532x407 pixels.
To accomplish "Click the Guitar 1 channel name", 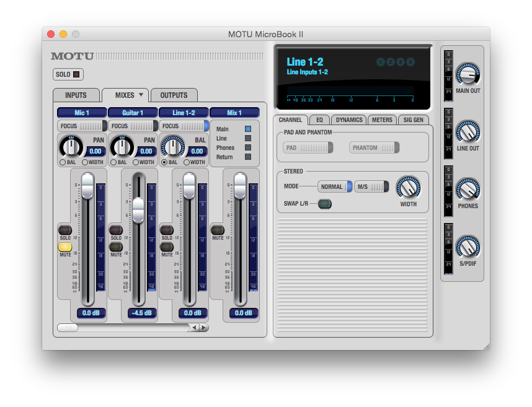I will [x=133, y=113].
